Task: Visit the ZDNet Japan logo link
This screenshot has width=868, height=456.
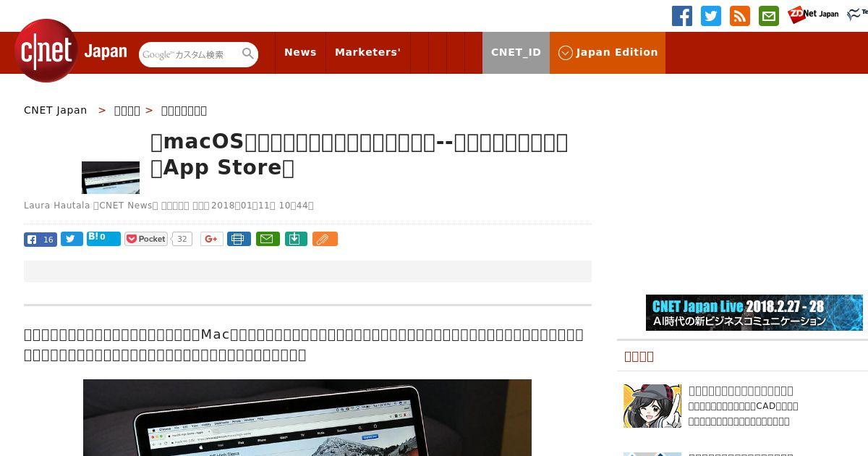Action: tap(813, 14)
